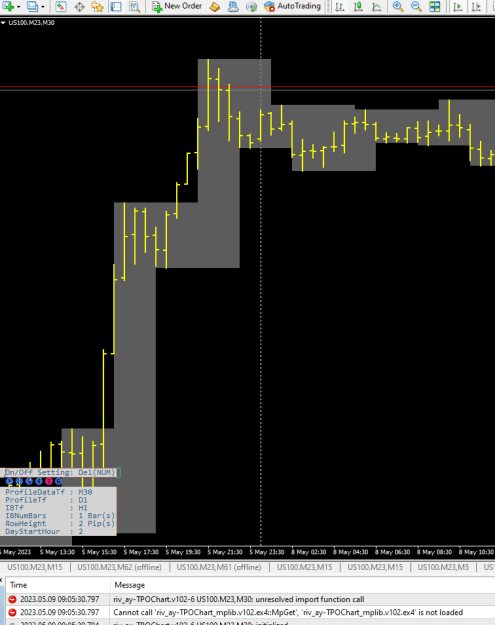Click the 8 May 02:30 time axis label
The height and width of the screenshot is (625, 495).
point(308,552)
